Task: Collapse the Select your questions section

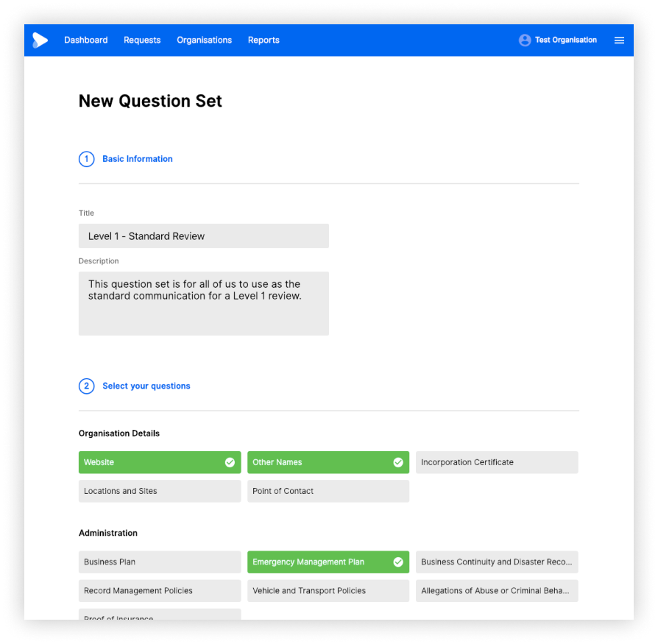Action: [146, 386]
